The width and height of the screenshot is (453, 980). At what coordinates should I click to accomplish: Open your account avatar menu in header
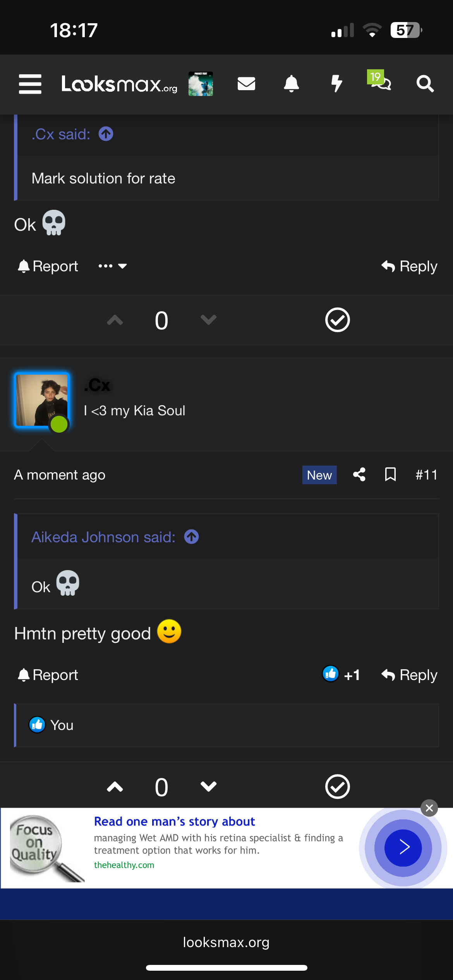point(201,84)
